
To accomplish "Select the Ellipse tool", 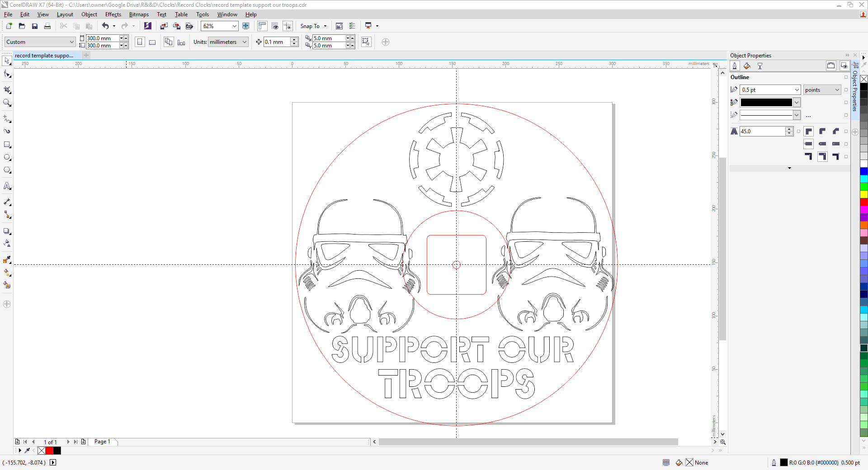I will 7,158.
